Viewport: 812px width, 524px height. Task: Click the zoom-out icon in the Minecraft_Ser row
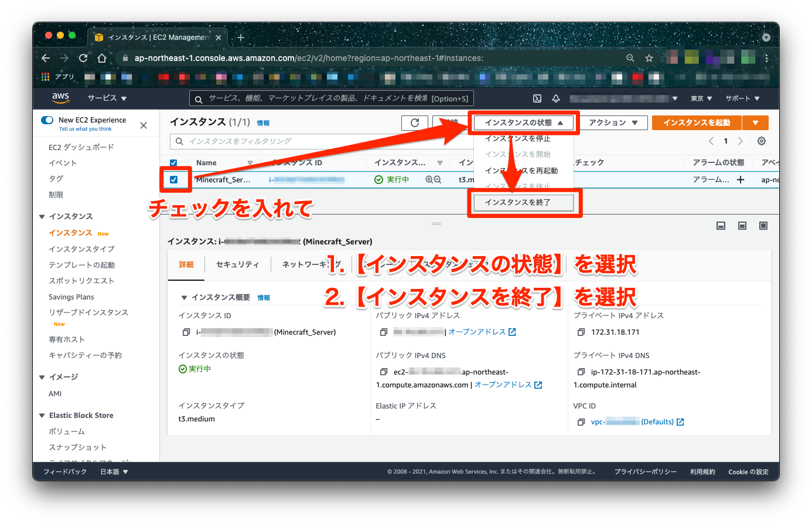click(x=437, y=180)
